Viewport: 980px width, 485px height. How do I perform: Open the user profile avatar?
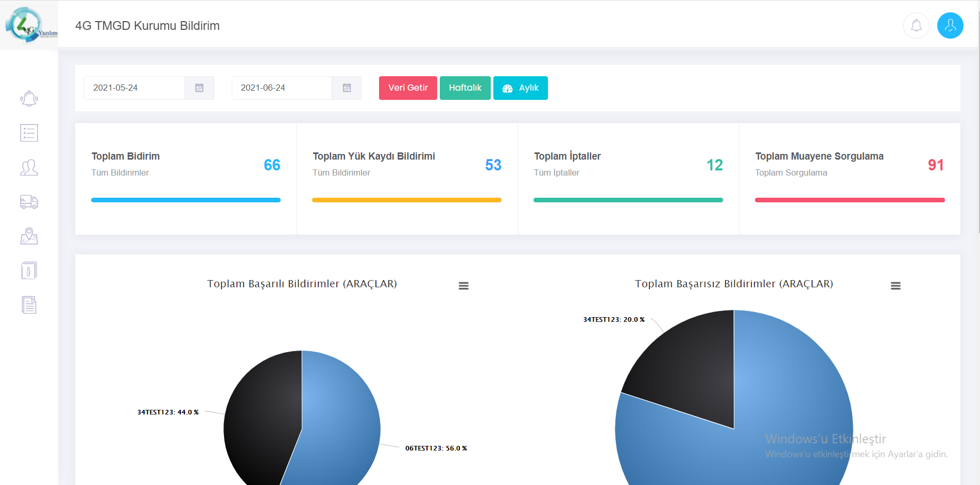(950, 26)
